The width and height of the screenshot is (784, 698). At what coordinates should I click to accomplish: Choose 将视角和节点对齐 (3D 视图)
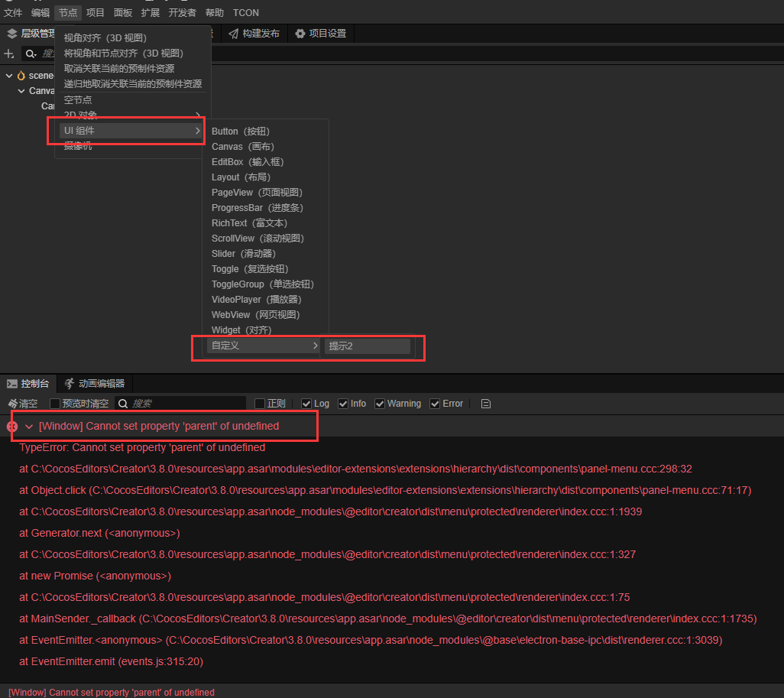(124, 53)
